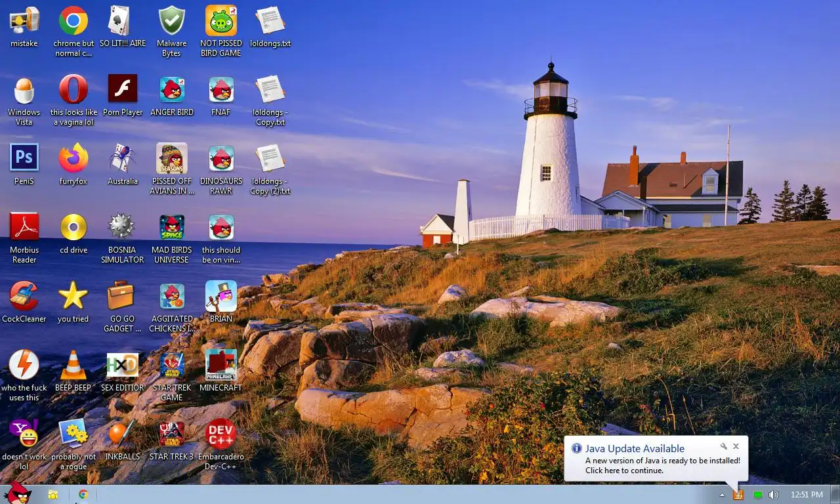Open the 'ANGER BIRD' game shortcut
The height and width of the screenshot is (504, 840).
172,90
